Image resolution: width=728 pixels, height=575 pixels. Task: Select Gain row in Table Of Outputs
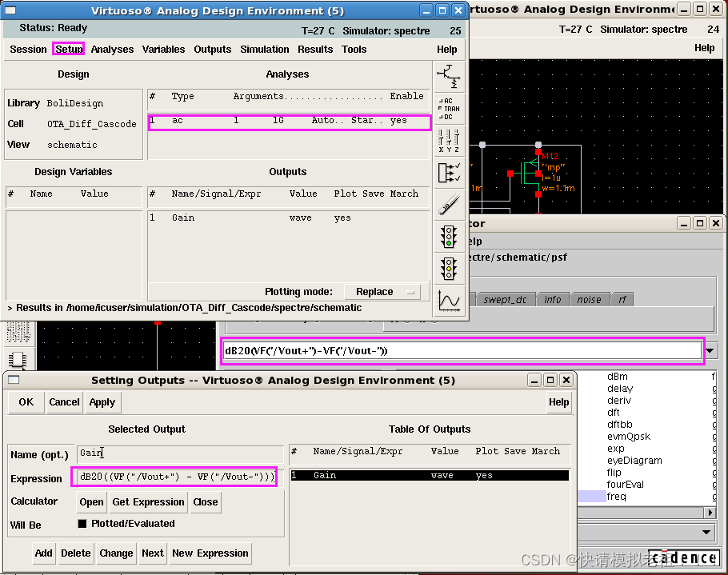(x=430, y=475)
